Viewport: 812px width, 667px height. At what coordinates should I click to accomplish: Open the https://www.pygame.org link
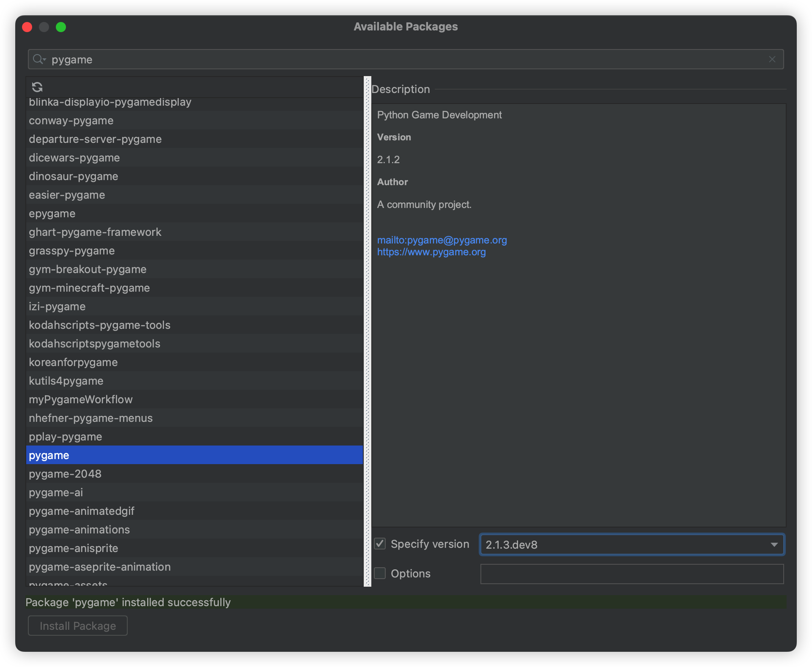(x=431, y=252)
